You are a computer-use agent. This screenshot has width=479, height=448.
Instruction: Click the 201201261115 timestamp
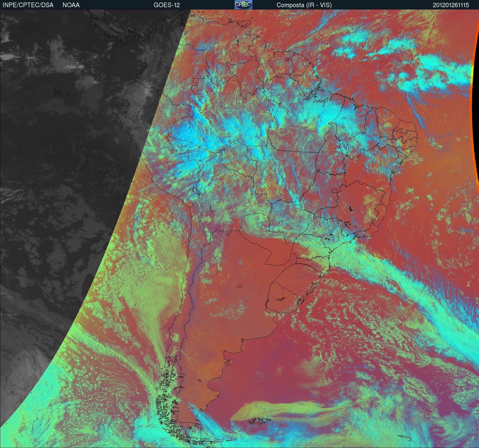(451, 5)
